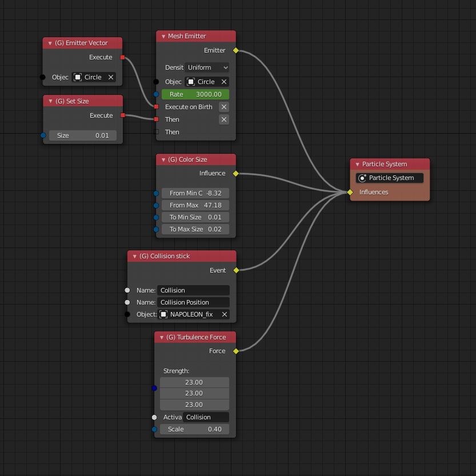Click particle icon in Particle System field
This screenshot has height=476, width=476.
click(x=362, y=178)
